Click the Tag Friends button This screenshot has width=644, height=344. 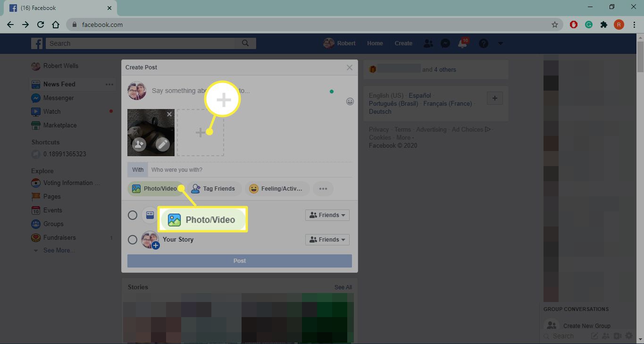214,189
